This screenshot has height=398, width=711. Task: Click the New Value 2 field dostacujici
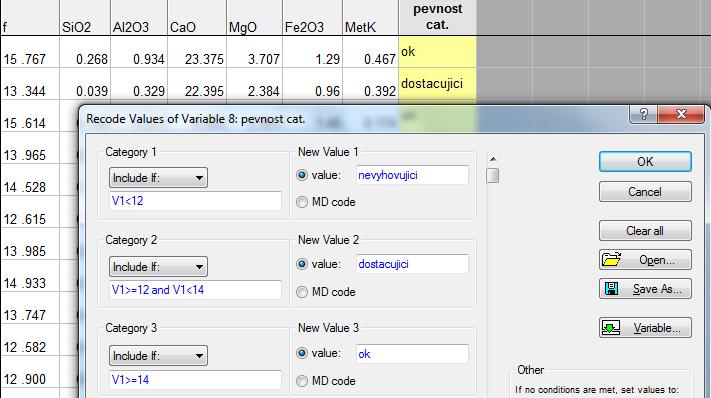[412, 264]
